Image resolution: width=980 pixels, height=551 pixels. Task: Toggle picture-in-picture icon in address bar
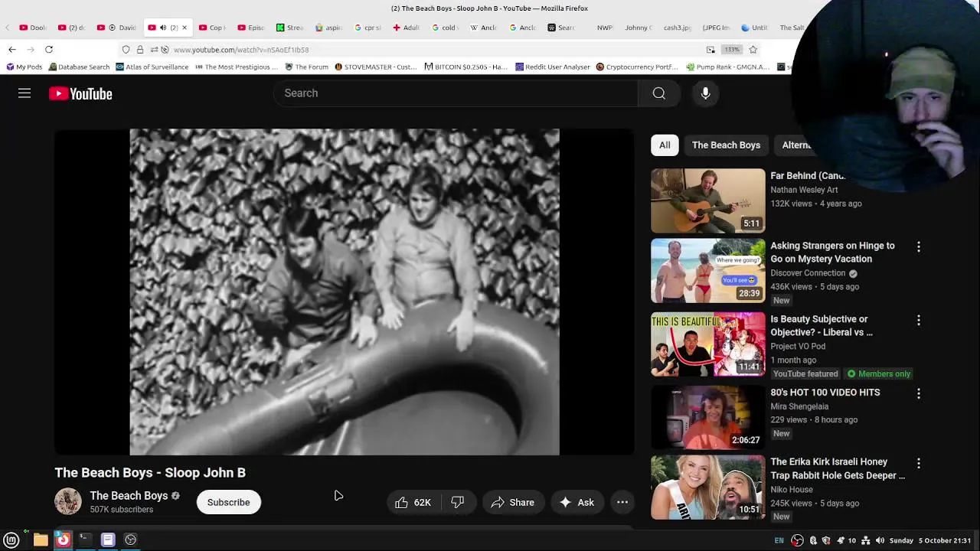[710, 50]
